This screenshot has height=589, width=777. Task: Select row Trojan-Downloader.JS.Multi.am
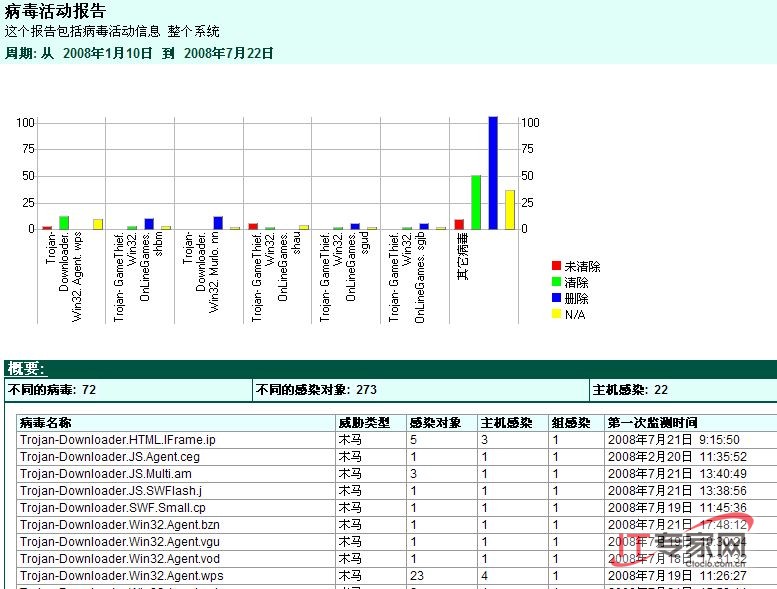point(396,474)
